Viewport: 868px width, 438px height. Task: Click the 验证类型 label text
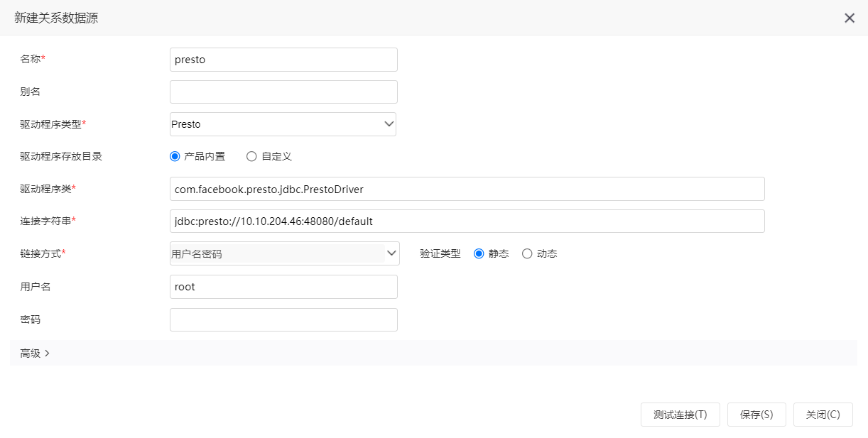pyautogui.click(x=440, y=253)
